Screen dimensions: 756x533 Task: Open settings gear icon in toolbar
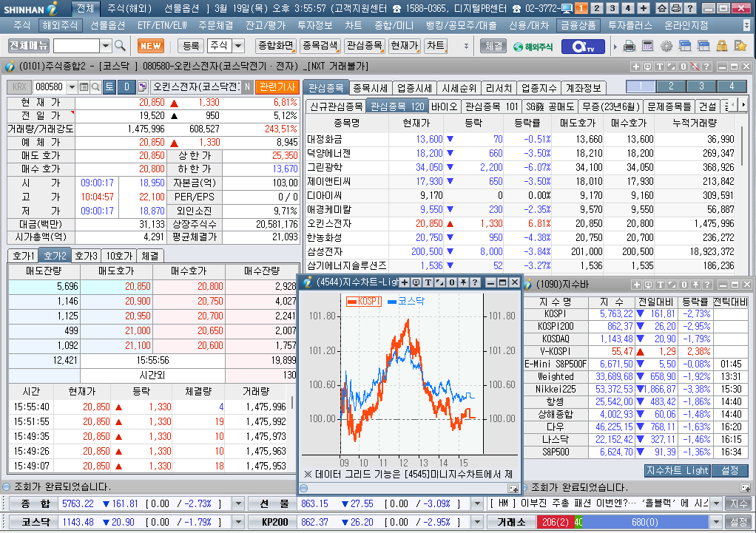click(x=666, y=46)
